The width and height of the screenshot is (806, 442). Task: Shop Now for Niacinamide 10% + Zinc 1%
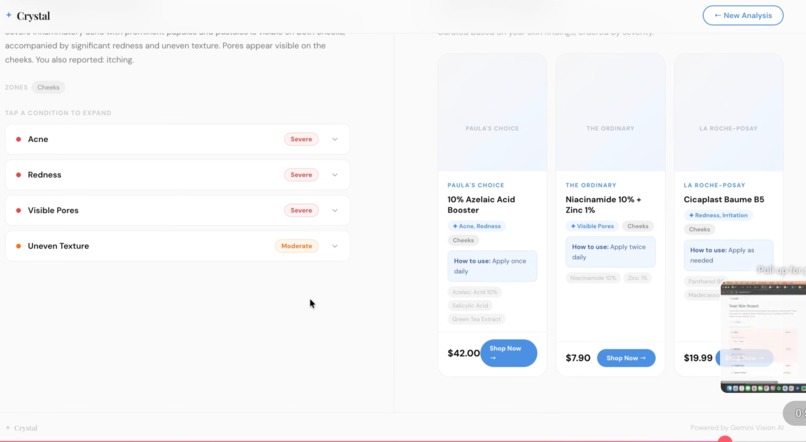click(626, 358)
